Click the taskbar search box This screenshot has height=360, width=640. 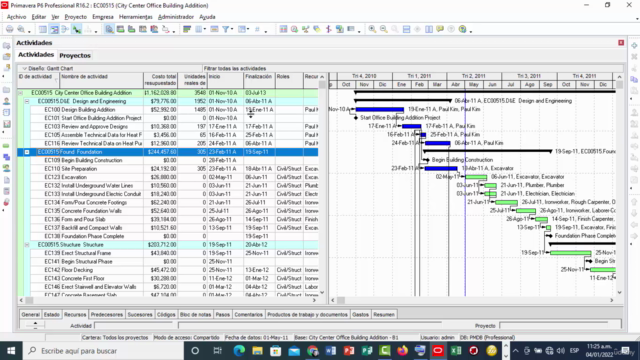pyautogui.click(x=104, y=351)
